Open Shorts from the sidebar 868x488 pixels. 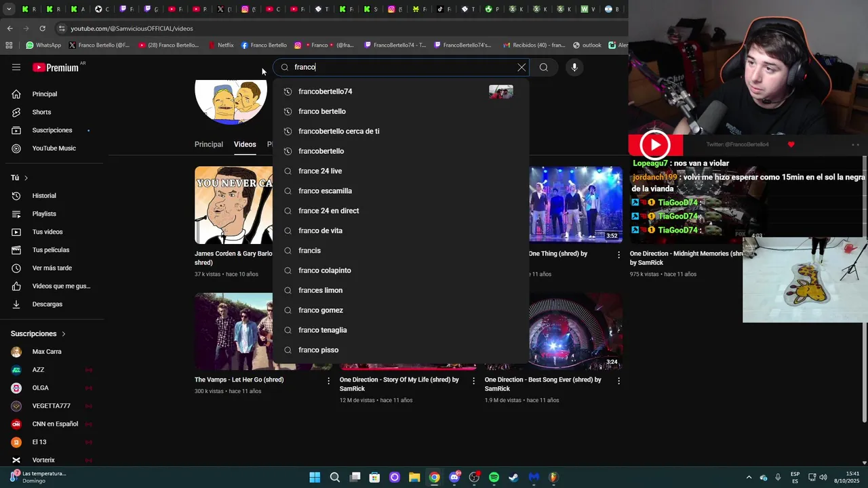[52, 112]
